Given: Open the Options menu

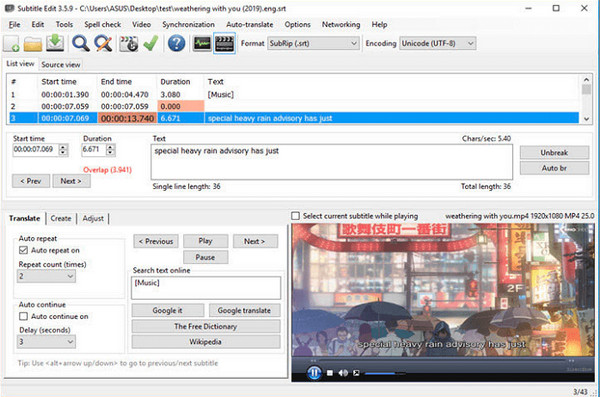Looking at the screenshot, I should tap(297, 25).
